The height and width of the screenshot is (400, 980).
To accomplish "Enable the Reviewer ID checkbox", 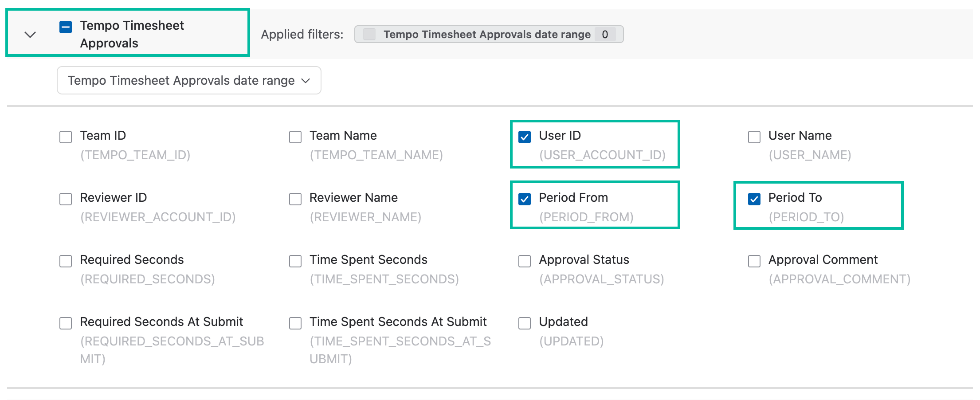I will click(x=66, y=199).
